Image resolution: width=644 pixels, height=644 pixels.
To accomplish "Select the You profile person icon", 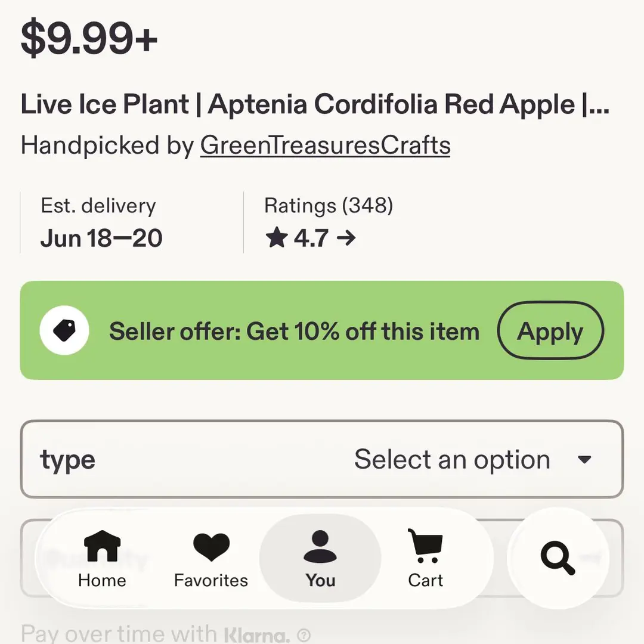I will 320,546.
